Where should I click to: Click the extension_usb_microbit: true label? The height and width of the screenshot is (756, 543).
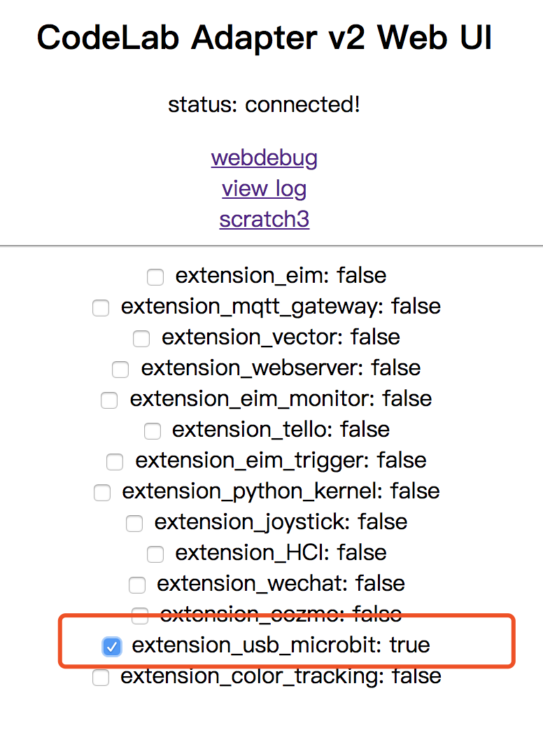281,645
